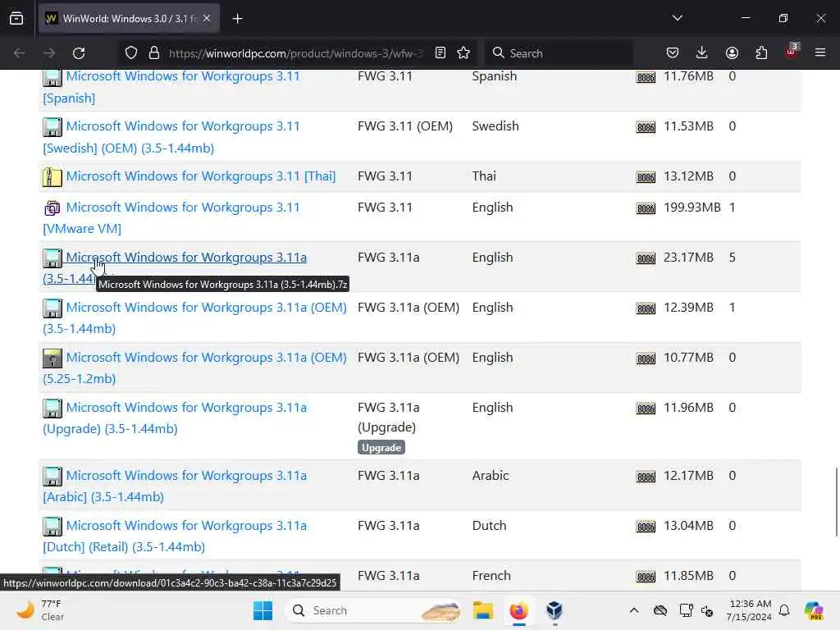Click the 199.93MB file size cell
Image resolution: width=840 pixels, height=630 pixels.
692,208
